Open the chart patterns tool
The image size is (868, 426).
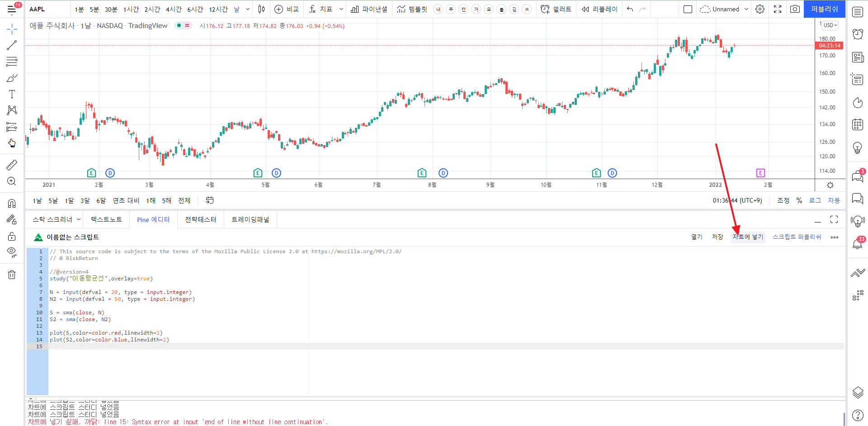[x=12, y=110]
